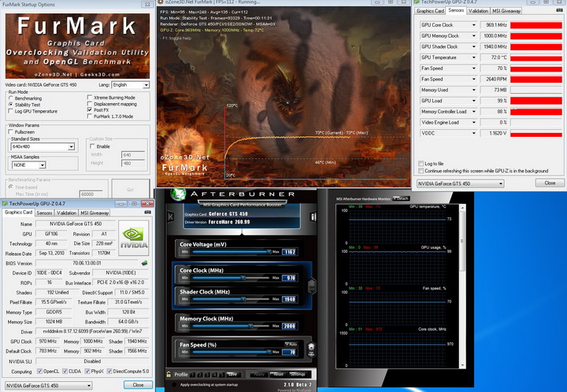Select Afterburner profile slot 4
Image resolution: width=567 pixels, height=392 pixels.
pyautogui.click(x=215, y=375)
